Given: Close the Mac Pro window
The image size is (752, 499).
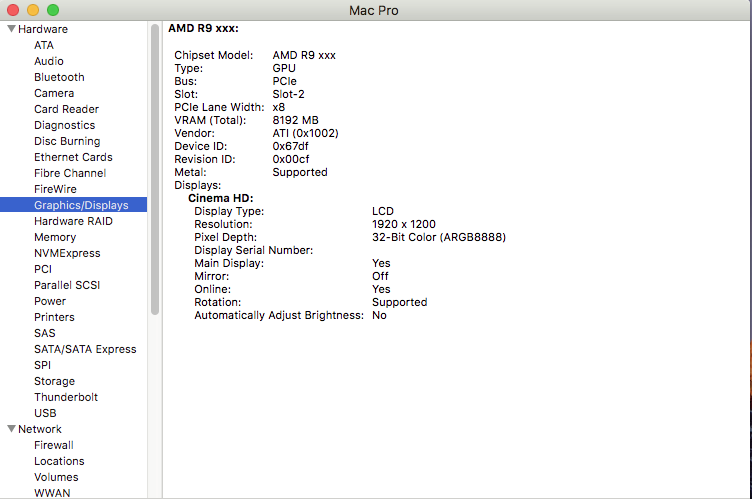Looking at the screenshot, I should click(13, 10).
